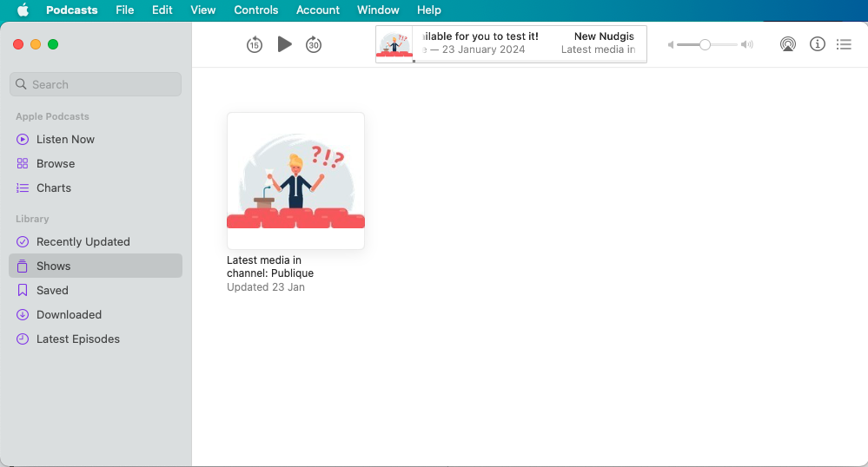Screen dimensions: 868x467
Task: Enter full screen with green button
Action: [x=53, y=44]
